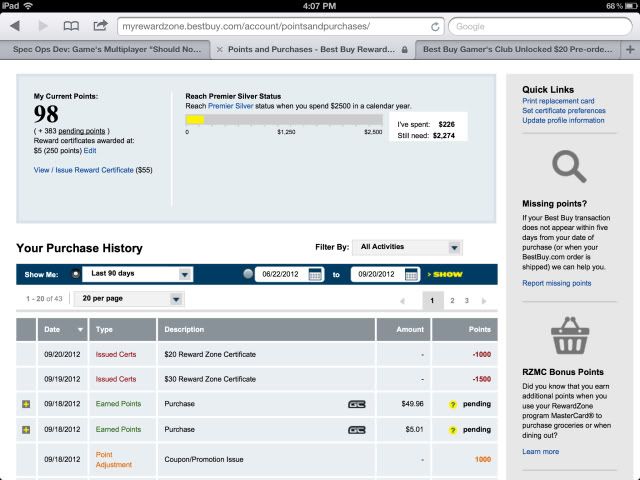This screenshot has height=480, width=640.
Task: Click current page 1 button
Action: pyautogui.click(x=433, y=301)
